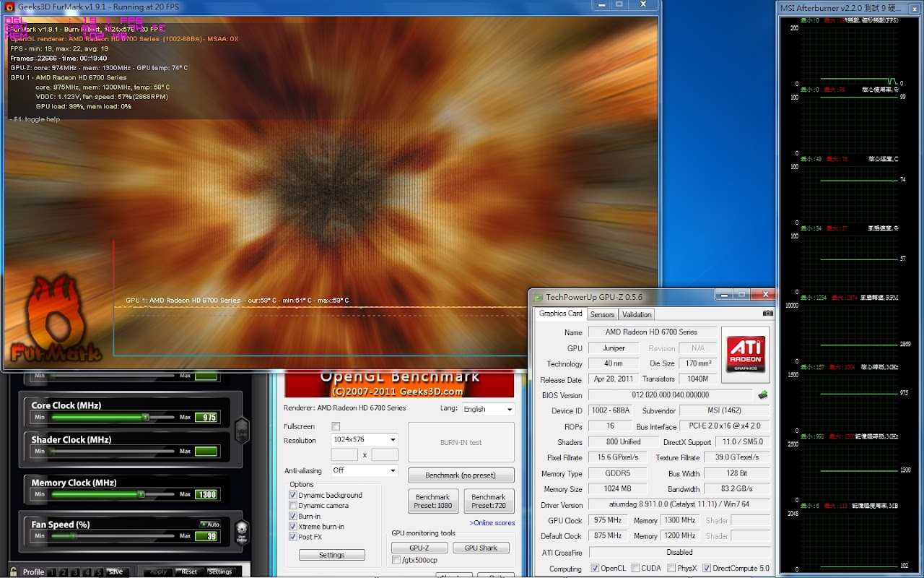The width and height of the screenshot is (924, 578).
Task: Click the Core Clock slider handle
Action: [145, 417]
